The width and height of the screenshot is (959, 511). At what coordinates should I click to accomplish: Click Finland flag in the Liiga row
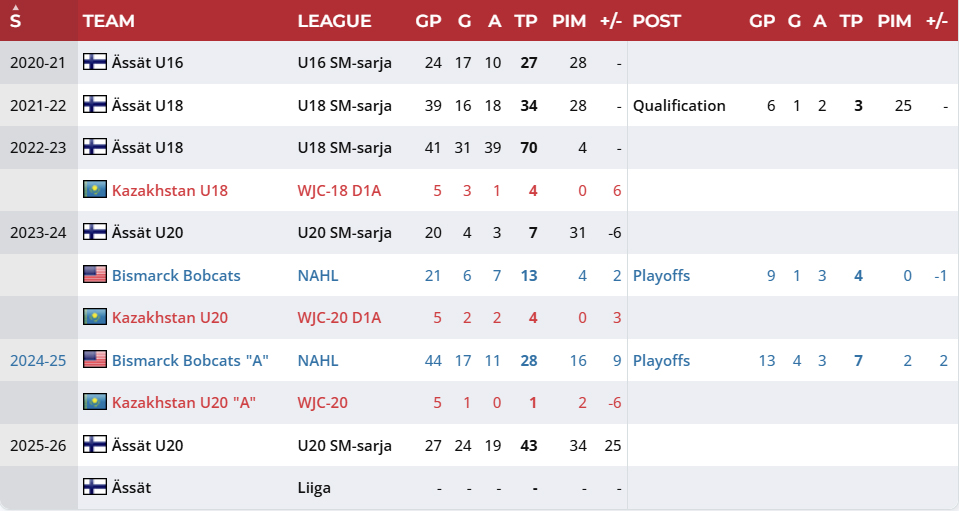click(x=95, y=488)
